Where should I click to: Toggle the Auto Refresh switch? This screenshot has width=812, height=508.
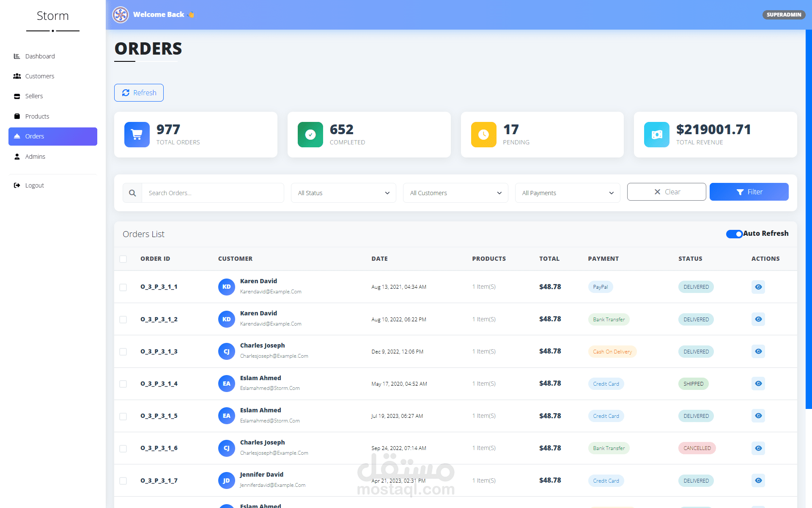734,234
